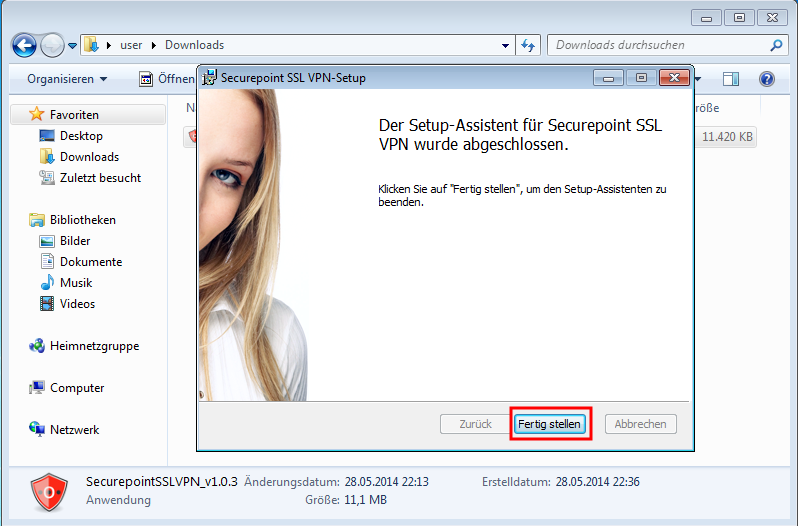The image size is (798, 526).
Task: Click the Änderungsdatum value 28.05.2014 22:13
Action: coord(387,482)
